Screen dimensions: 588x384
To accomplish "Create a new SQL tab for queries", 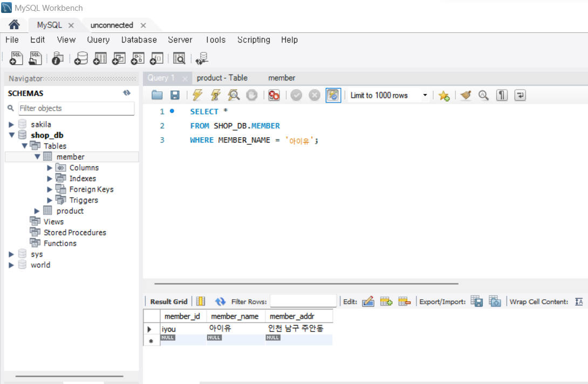I will click(x=16, y=58).
